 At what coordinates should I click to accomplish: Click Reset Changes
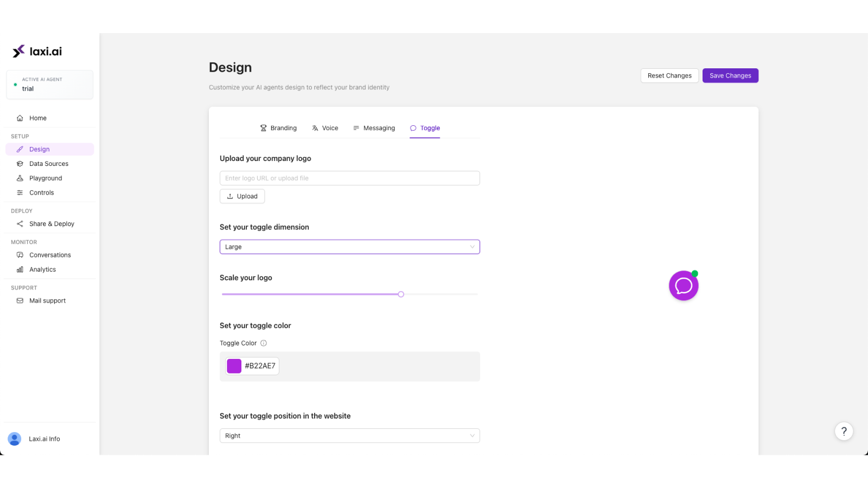coord(669,76)
